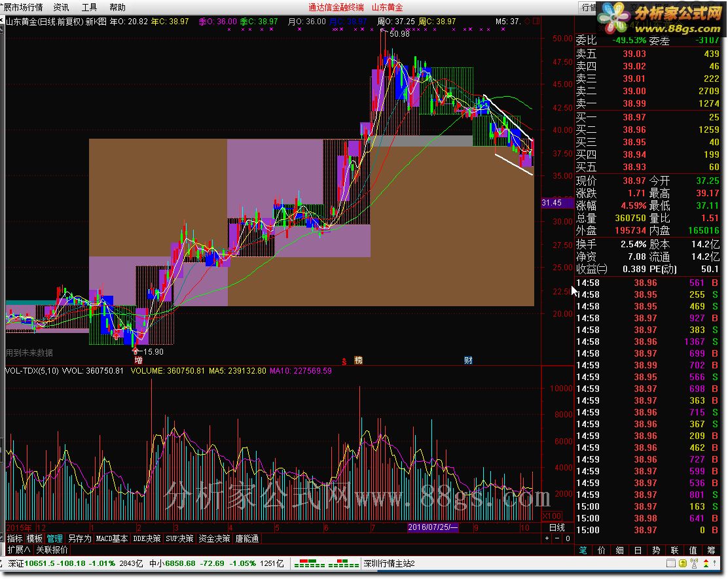Click the right red-green signal bar indicator

click(x=344, y=564)
